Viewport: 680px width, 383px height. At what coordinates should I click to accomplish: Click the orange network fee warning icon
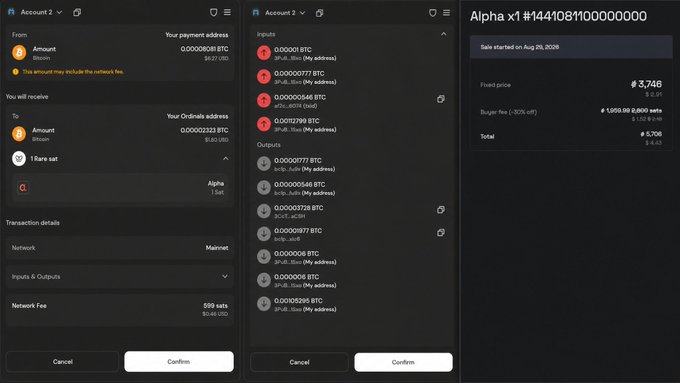pos(16,72)
